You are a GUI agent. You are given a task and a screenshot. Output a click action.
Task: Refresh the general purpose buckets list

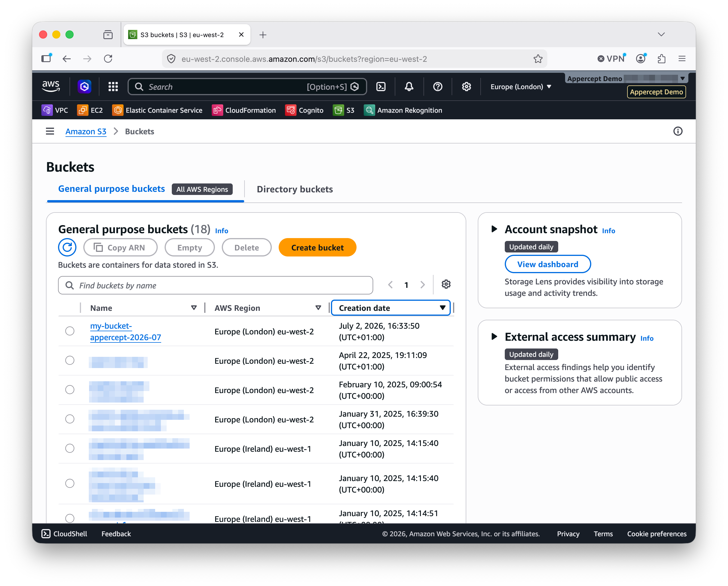tap(67, 247)
